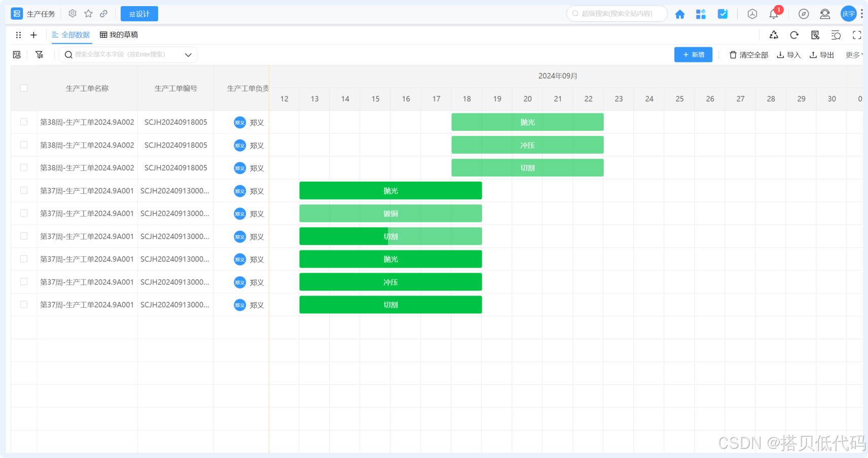The image size is (868, 458).
Task: Go to home via house icon
Action: 680,14
